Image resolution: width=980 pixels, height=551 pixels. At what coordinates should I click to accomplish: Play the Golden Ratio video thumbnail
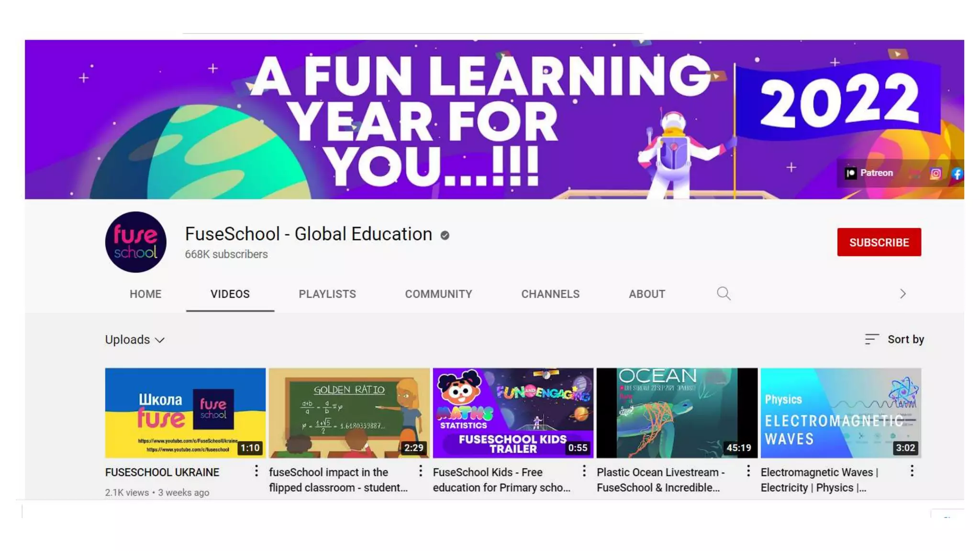coord(349,412)
